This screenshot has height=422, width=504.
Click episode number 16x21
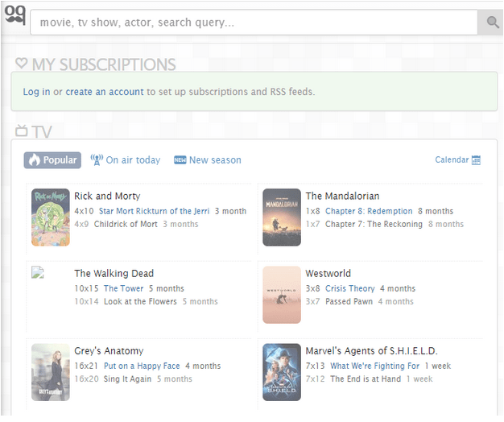(86, 366)
